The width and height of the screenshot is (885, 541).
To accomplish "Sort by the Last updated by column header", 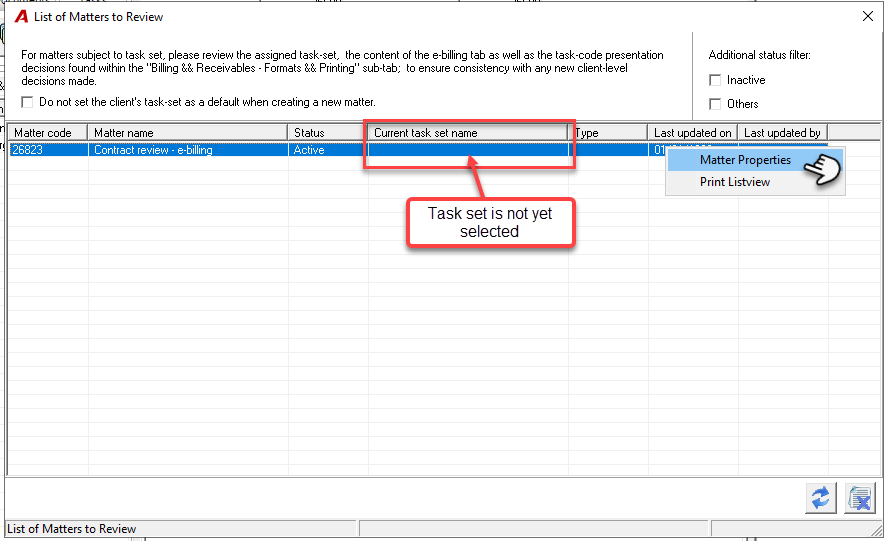I will click(x=783, y=133).
